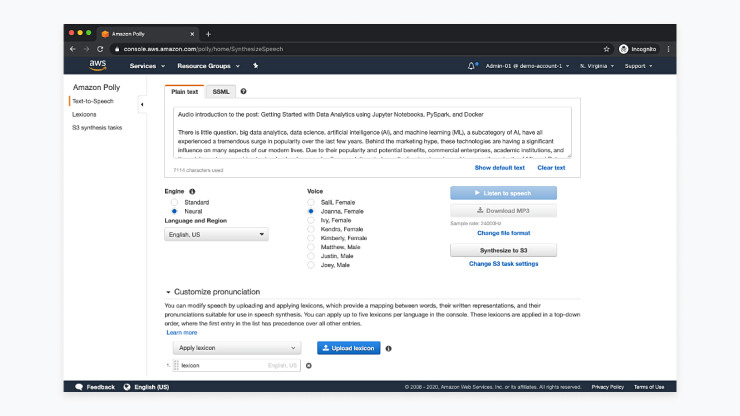
Task: Click the Amazon Polly sidebar heading
Action: [x=96, y=87]
